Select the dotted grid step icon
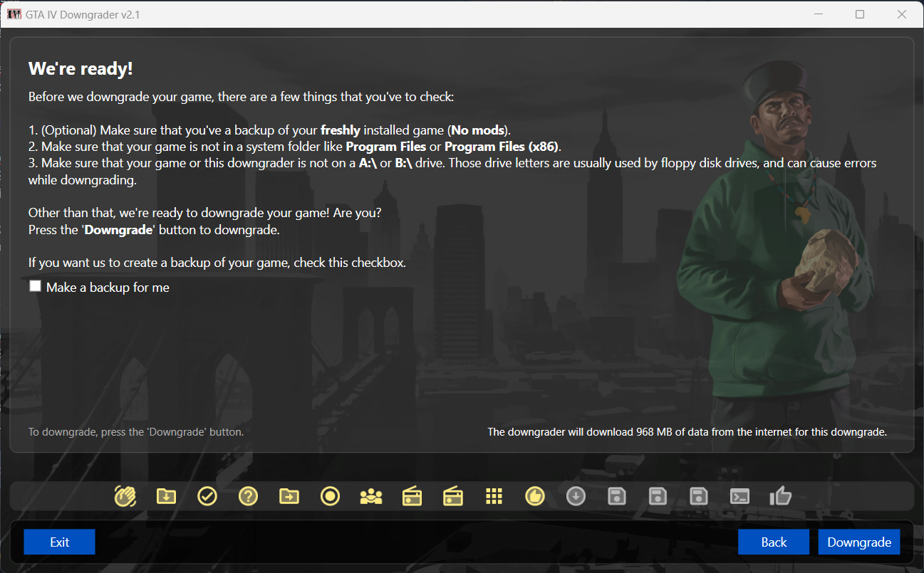This screenshot has height=573, width=924. pos(494,496)
